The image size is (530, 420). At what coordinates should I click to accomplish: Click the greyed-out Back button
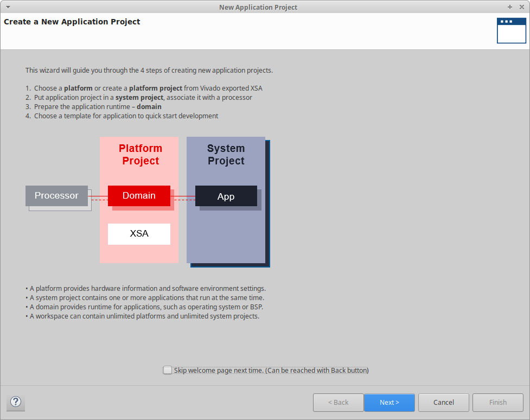[338, 402]
